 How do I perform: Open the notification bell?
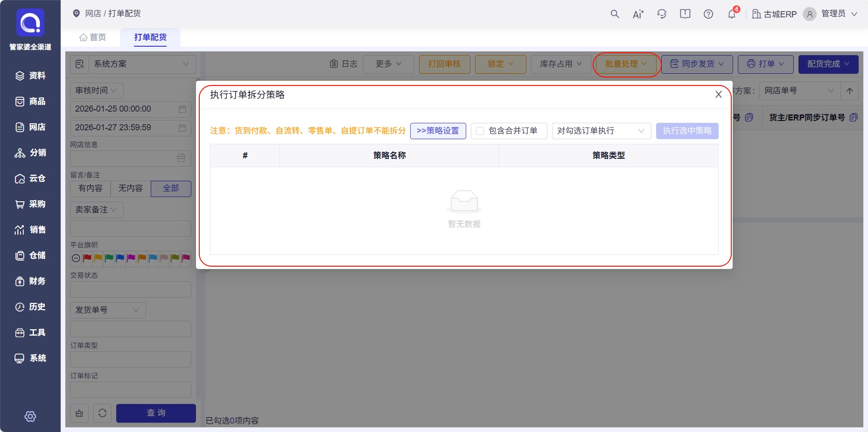(731, 14)
